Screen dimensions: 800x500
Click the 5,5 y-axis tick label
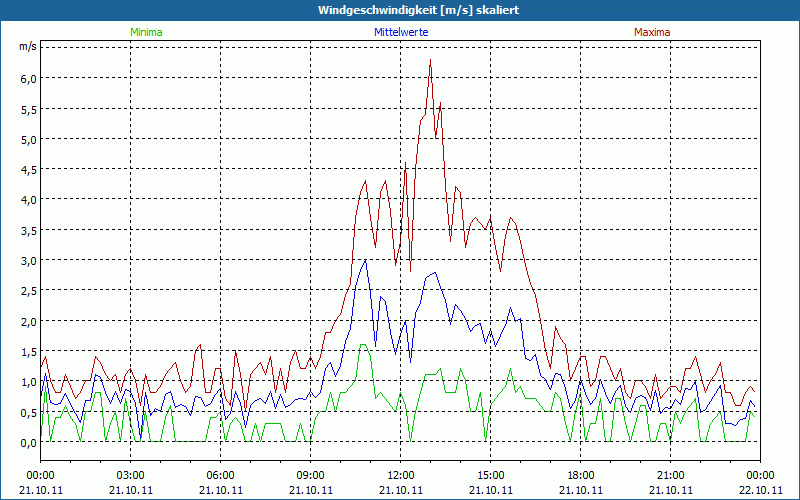(x=27, y=108)
